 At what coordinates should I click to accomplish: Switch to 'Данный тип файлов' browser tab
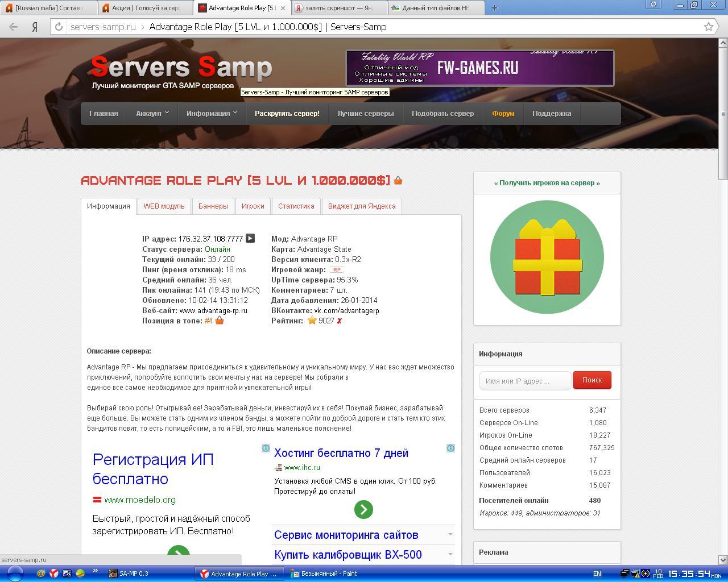pyautogui.click(x=436, y=8)
